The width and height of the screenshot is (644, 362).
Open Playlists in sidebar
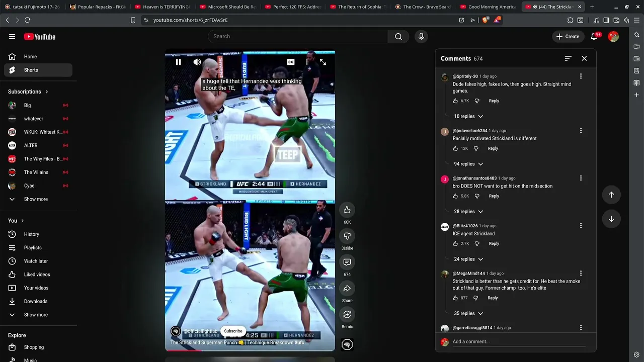(38, 248)
